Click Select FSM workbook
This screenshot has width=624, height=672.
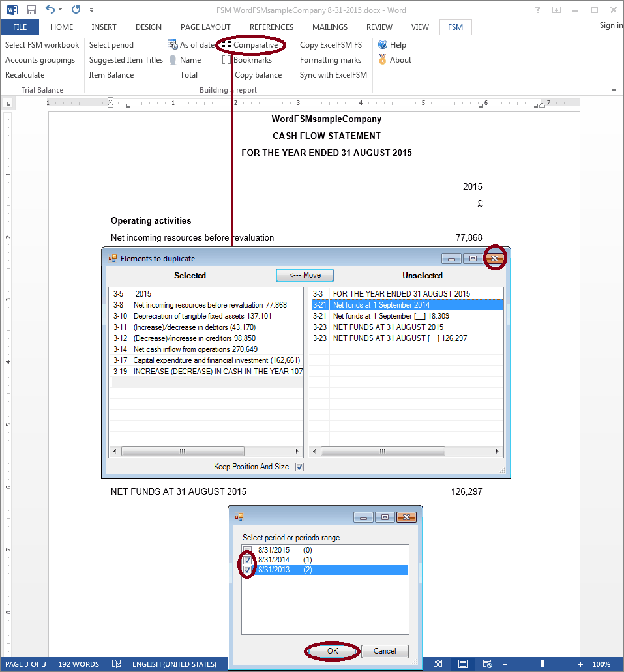click(x=42, y=44)
